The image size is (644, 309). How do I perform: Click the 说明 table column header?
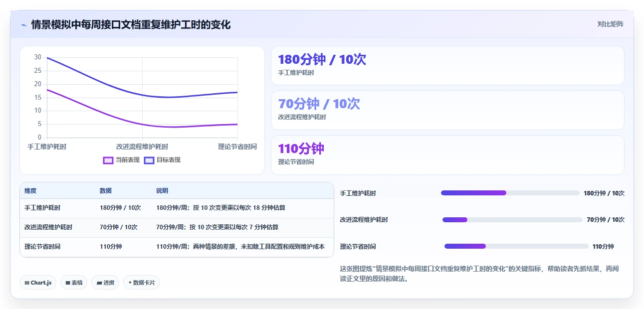162,191
